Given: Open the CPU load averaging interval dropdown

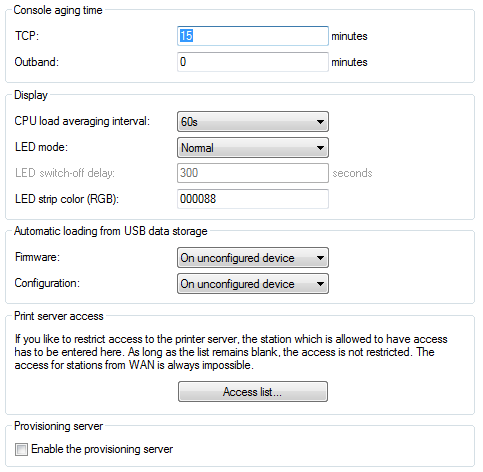Looking at the screenshot, I should click(253, 122).
